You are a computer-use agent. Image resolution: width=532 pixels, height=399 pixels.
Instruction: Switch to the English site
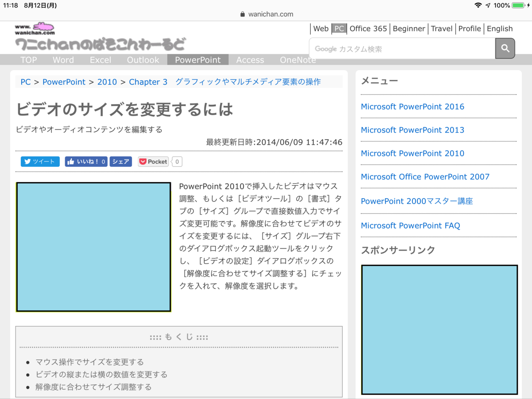click(500, 29)
